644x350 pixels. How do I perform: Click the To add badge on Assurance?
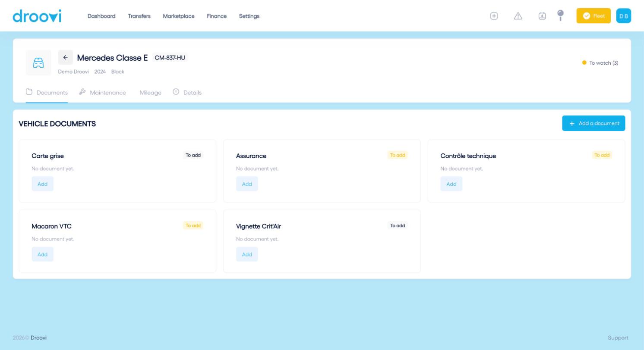(x=398, y=155)
